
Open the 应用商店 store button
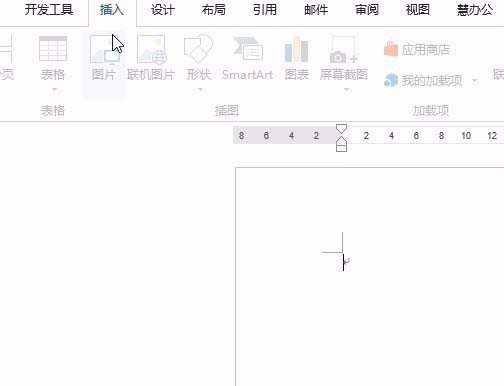point(417,49)
